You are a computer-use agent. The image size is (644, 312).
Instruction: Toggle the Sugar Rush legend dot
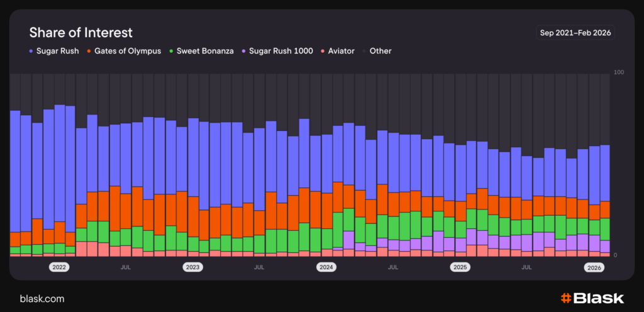click(31, 51)
